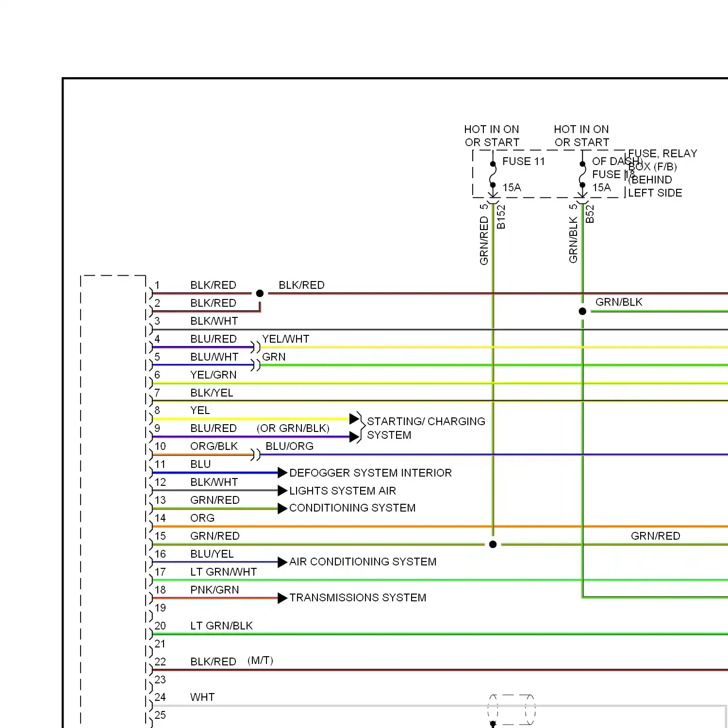Screen dimensions: 728x728
Task: Select the GRN wire label beside pin 5
Action: point(274,357)
